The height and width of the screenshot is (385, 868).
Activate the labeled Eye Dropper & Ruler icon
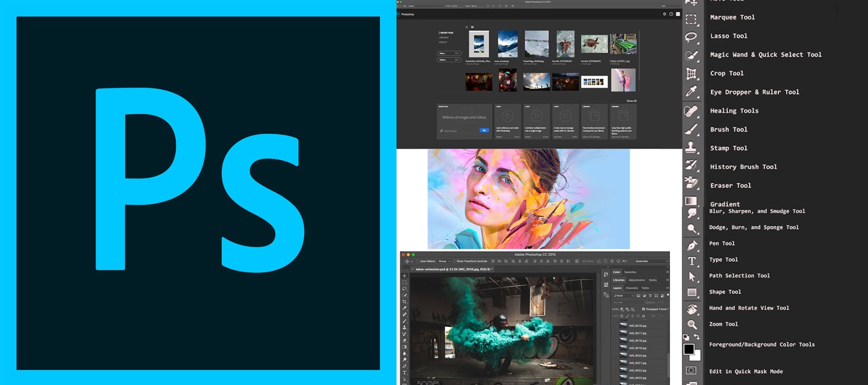(x=691, y=92)
